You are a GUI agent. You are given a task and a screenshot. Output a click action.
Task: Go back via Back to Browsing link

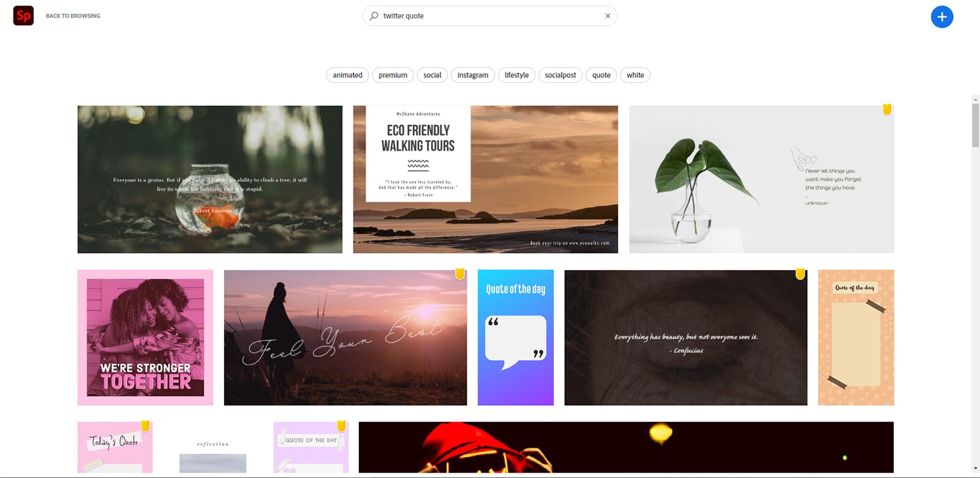click(73, 16)
